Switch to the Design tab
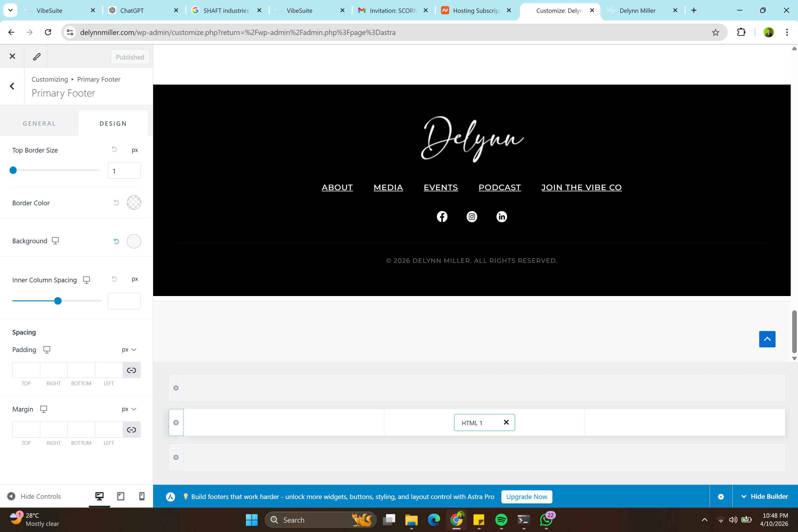This screenshot has width=798, height=532. (x=113, y=123)
